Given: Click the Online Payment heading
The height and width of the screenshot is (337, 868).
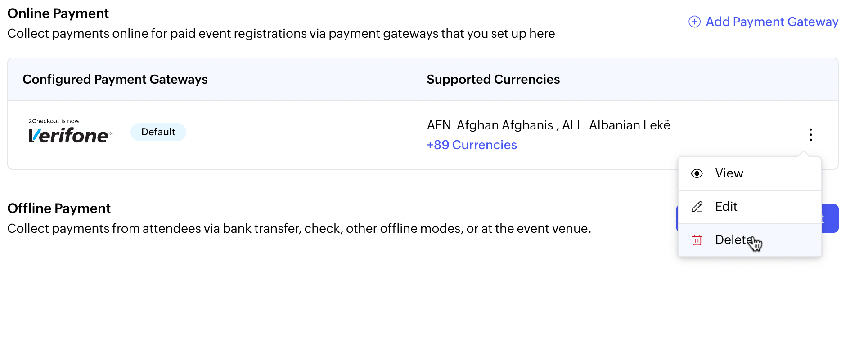Looking at the screenshot, I should click(58, 13).
